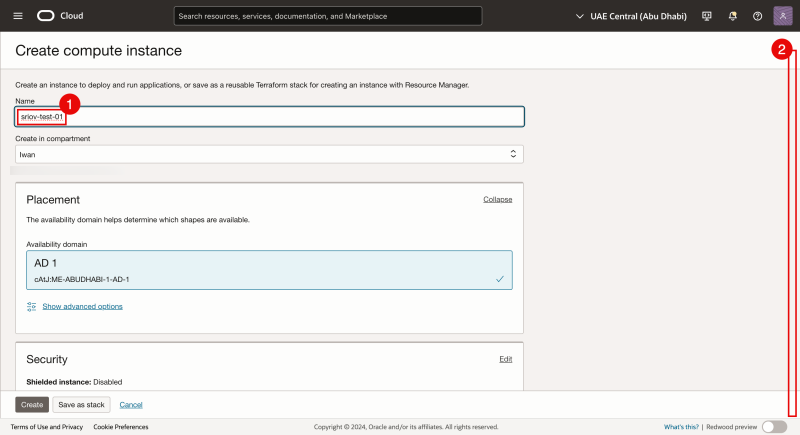
Task: Open the notifications bell icon
Action: [732, 16]
